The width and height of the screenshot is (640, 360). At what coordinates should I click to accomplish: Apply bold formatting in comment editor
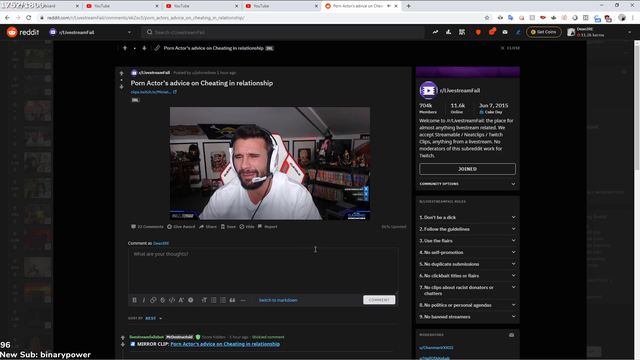point(134,300)
